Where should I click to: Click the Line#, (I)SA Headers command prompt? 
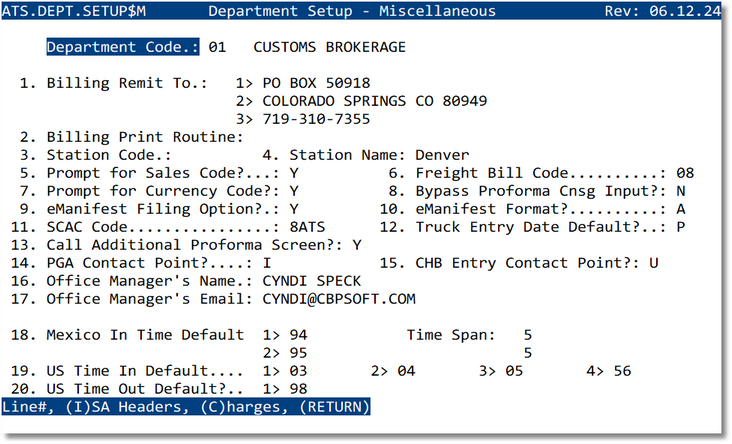point(186,407)
